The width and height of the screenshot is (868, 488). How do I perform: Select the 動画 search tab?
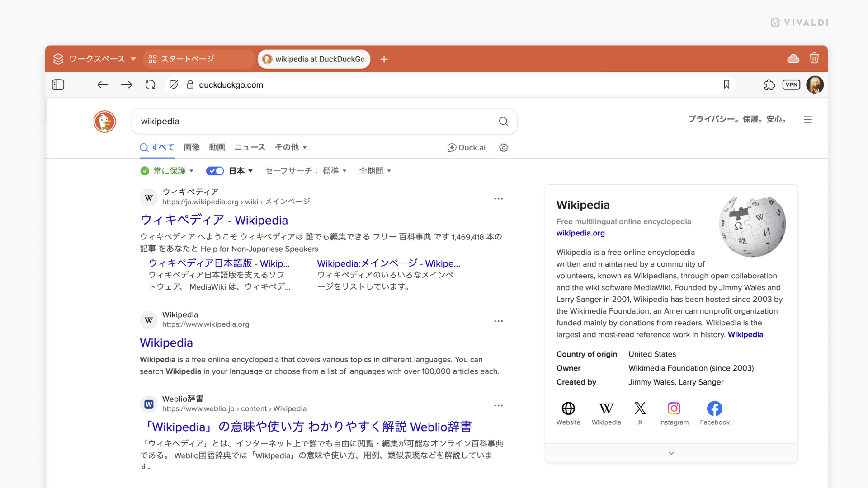tap(217, 147)
